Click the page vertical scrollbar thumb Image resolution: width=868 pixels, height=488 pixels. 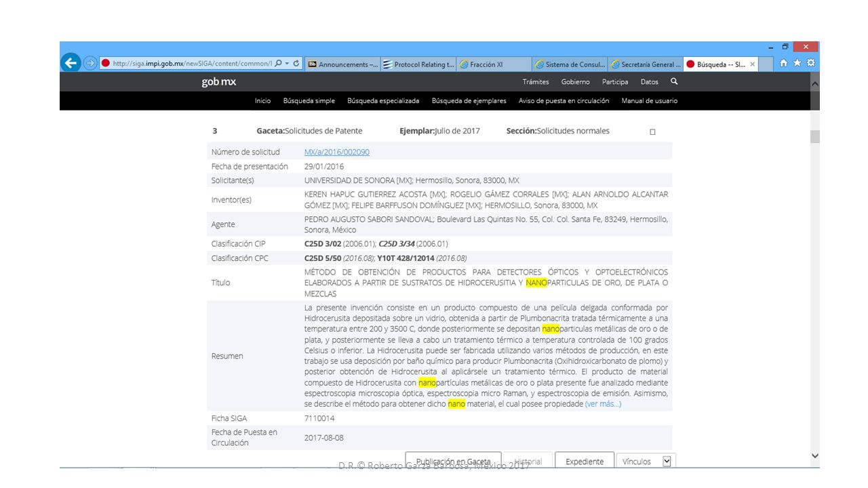pos(815,136)
